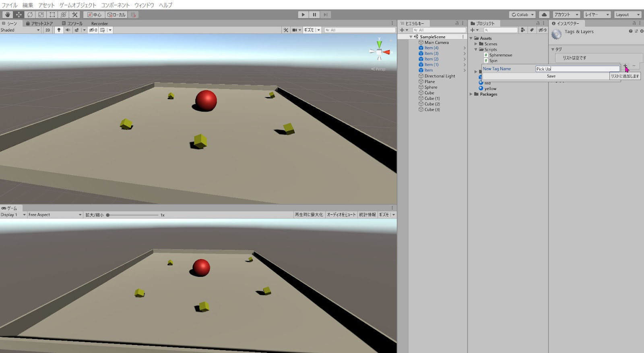The image size is (644, 353).
Task: Open the アカウント dropdown
Action: click(566, 15)
